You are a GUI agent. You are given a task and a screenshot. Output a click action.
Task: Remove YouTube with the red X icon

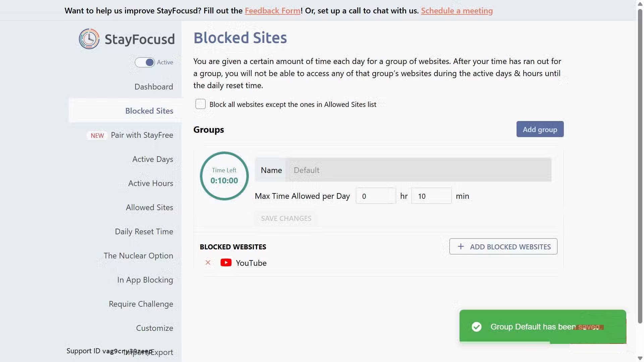[x=208, y=263]
